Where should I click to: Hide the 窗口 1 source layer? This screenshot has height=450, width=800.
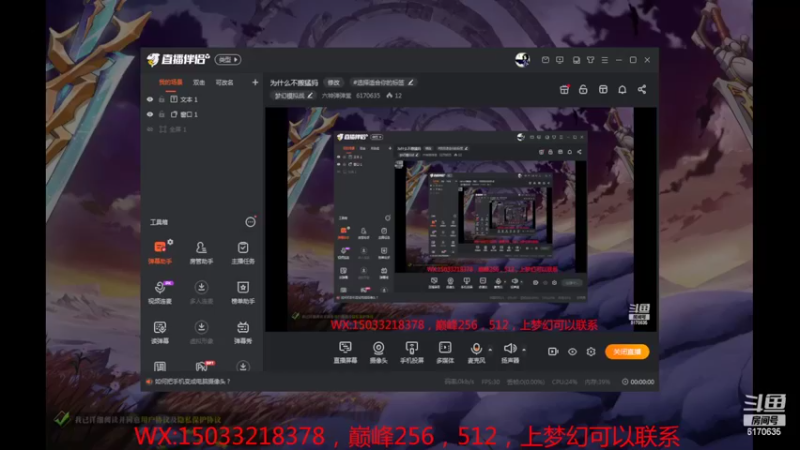click(150, 114)
